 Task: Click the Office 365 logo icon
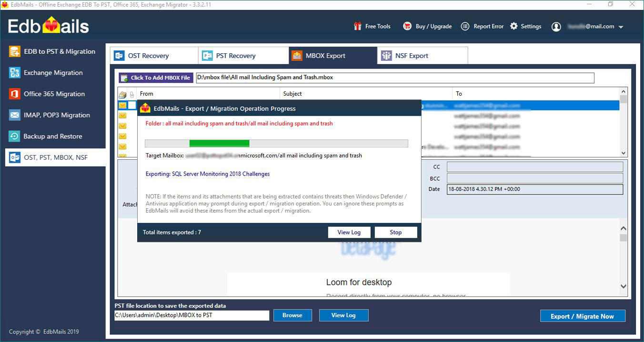[15, 94]
